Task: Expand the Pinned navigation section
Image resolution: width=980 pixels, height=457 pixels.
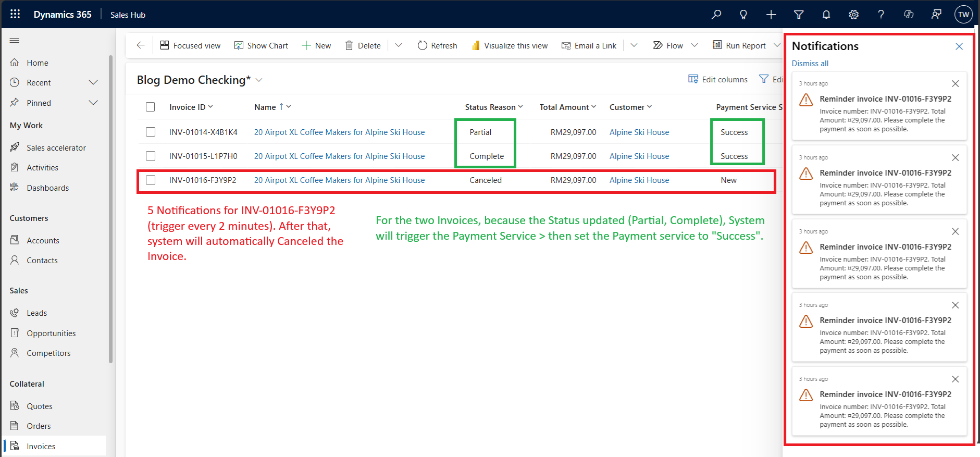Action: (x=93, y=103)
